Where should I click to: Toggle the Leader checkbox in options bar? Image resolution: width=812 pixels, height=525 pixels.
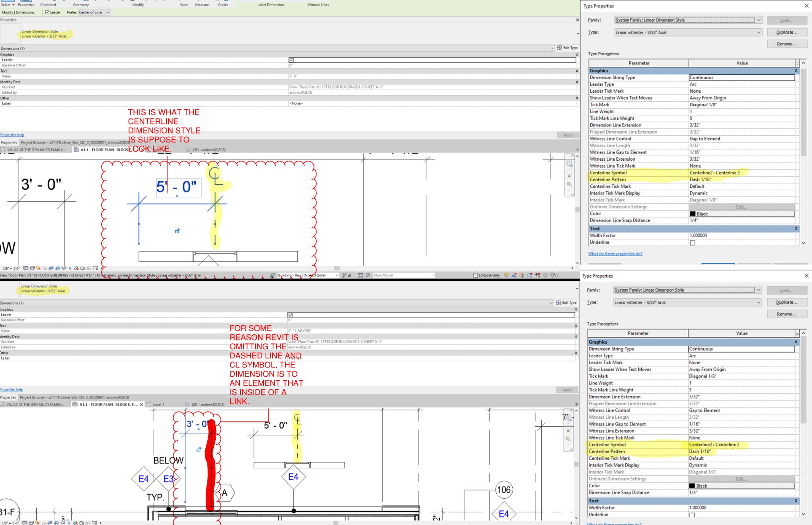coord(47,12)
